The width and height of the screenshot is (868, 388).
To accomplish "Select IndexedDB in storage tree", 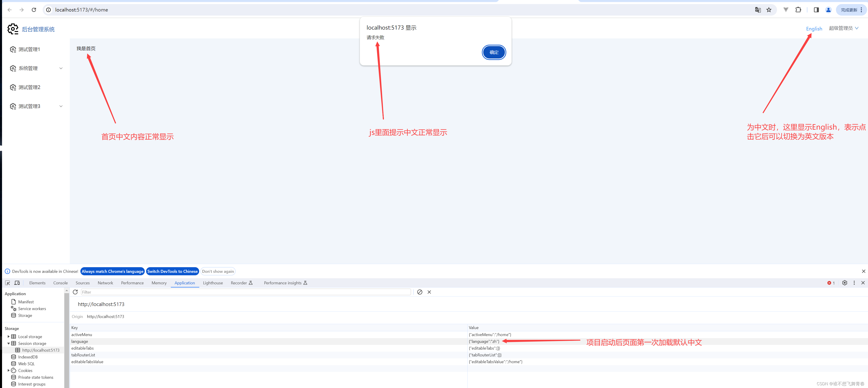I will (x=28, y=357).
